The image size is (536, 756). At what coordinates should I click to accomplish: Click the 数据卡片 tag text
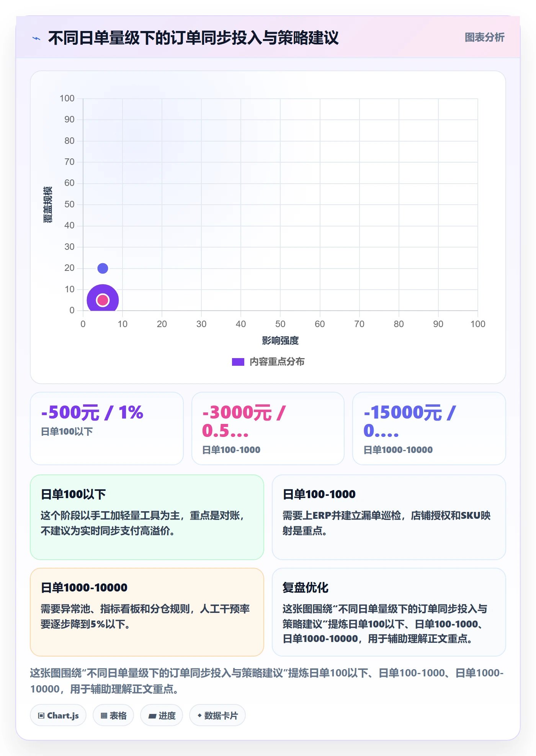pyautogui.click(x=221, y=715)
